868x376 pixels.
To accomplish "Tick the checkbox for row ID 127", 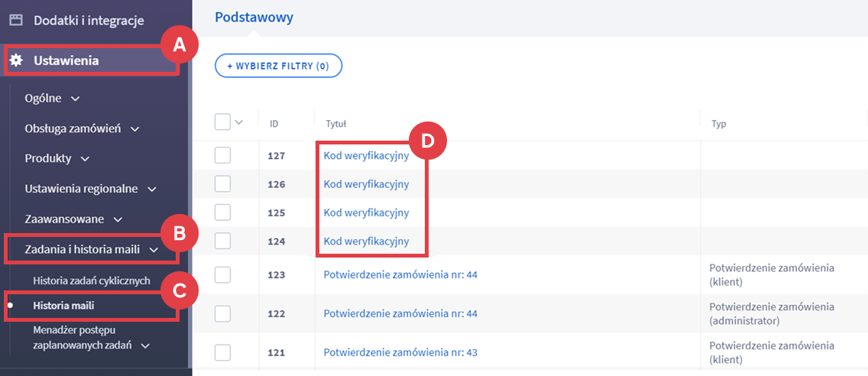I will click(x=222, y=155).
